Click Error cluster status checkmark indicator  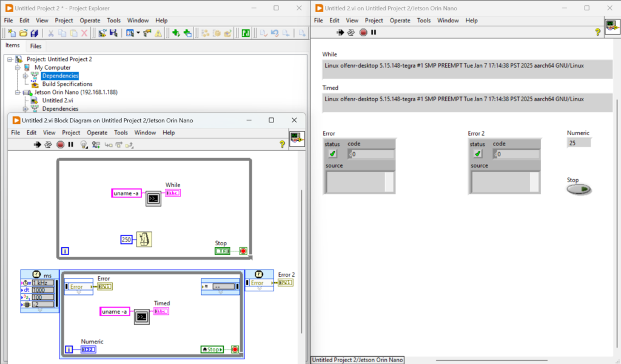coord(332,153)
